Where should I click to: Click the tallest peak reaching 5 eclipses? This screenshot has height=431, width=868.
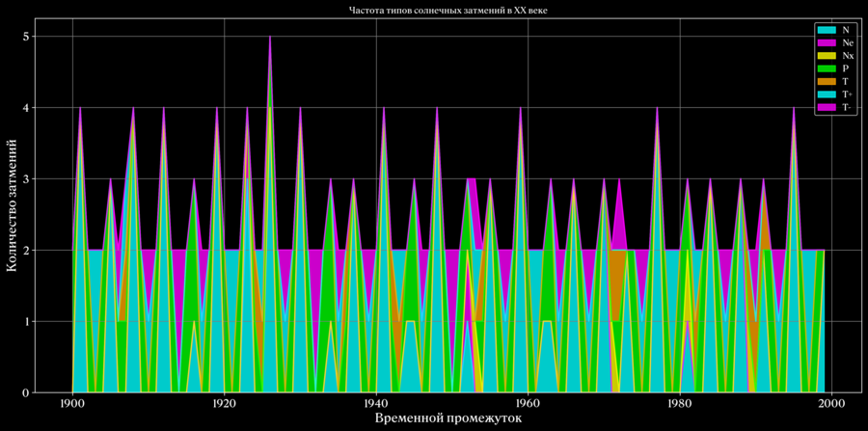[x=270, y=39]
